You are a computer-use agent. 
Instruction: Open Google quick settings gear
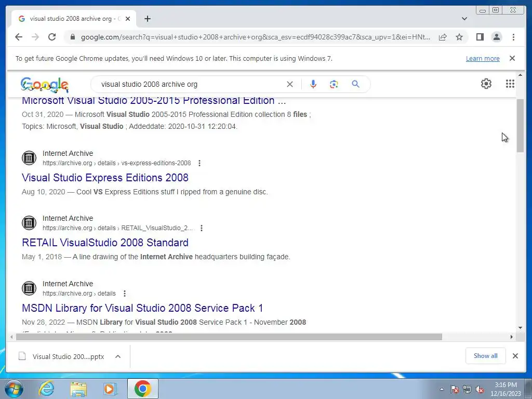pos(486,84)
